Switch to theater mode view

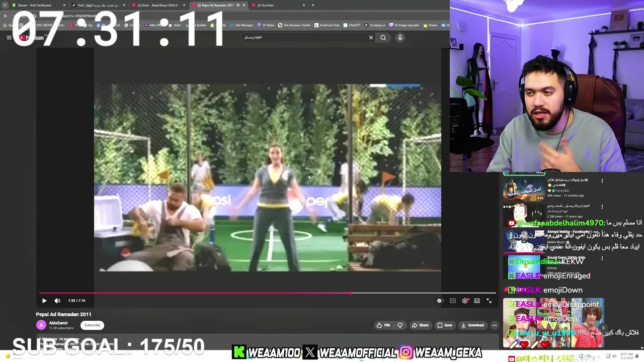coord(477,301)
